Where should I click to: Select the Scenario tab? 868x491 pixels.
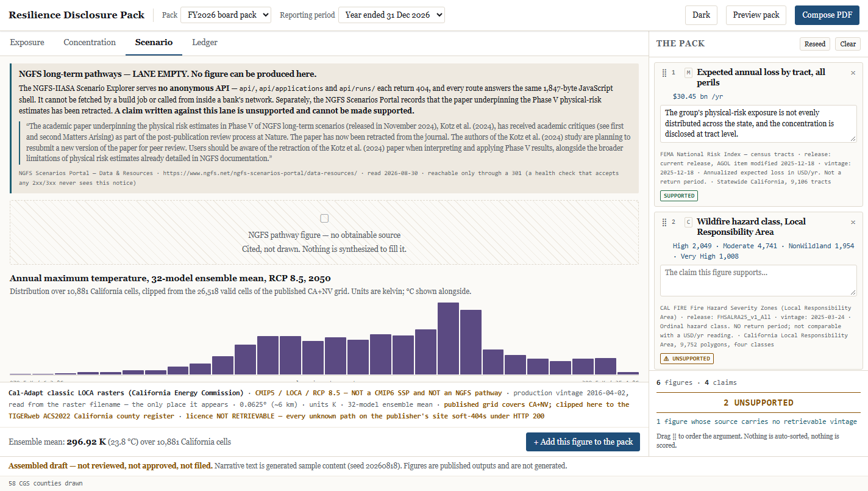[154, 43]
